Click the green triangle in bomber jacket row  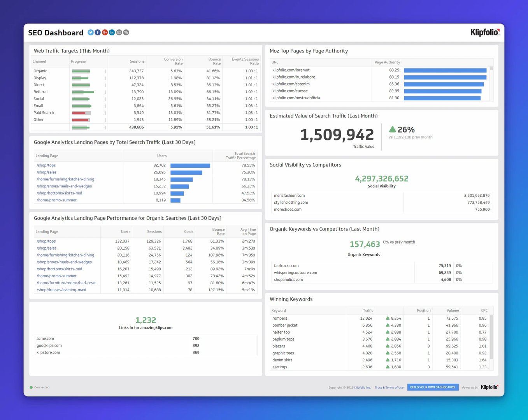pos(388,325)
